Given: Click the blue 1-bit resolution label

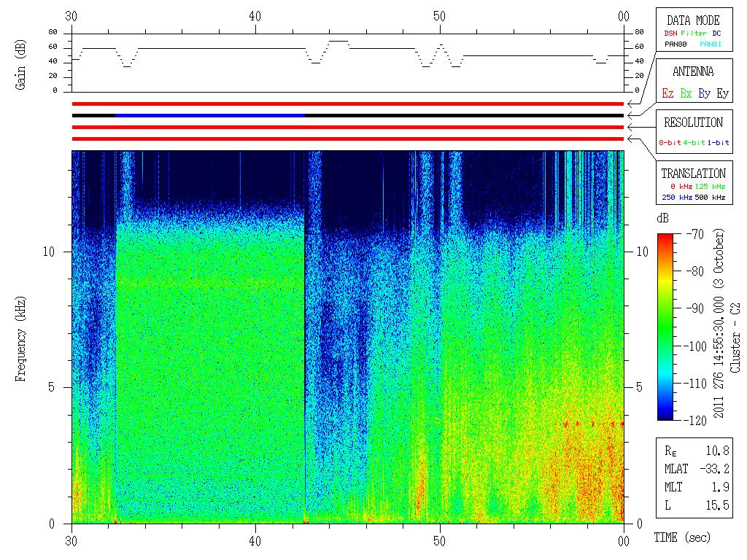Looking at the screenshot, I should (x=718, y=142).
